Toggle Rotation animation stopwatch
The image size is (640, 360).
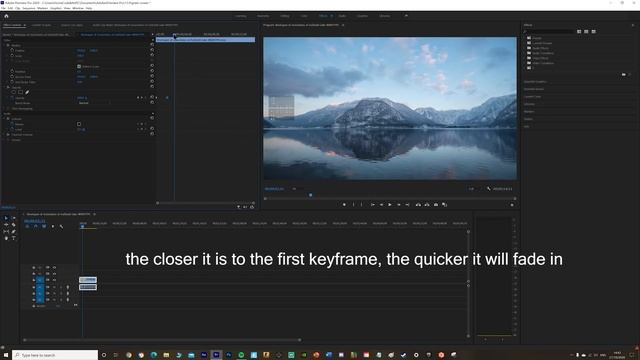click(x=12, y=71)
